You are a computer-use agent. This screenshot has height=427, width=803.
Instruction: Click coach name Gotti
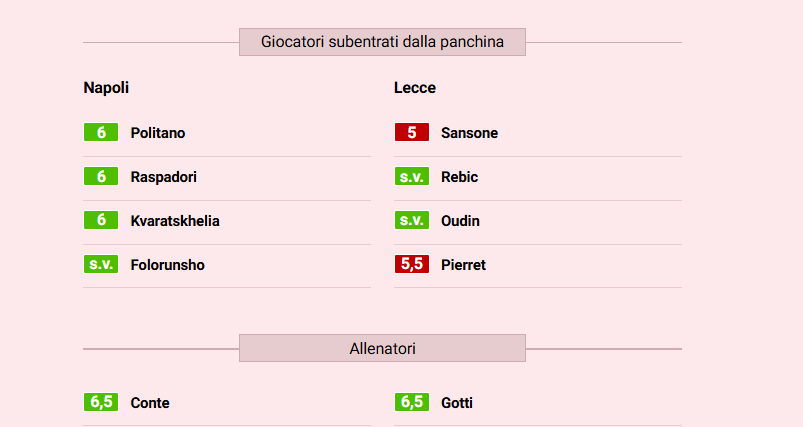[457, 403]
